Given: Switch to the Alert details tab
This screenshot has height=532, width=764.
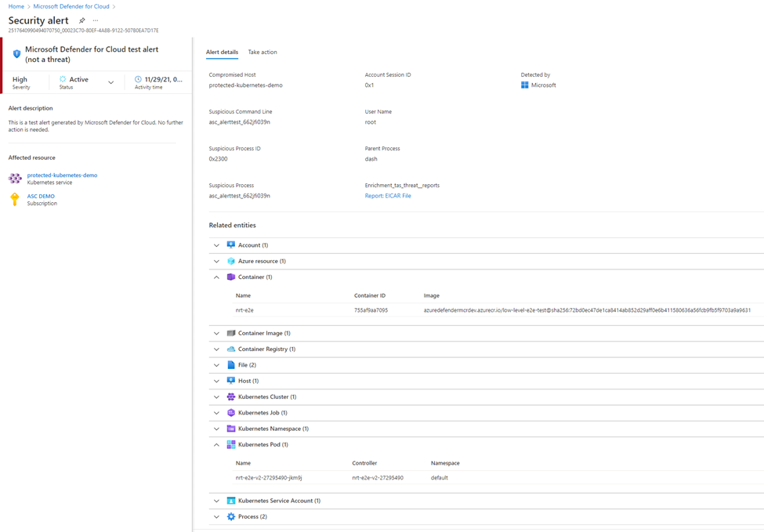Looking at the screenshot, I should 223,52.
